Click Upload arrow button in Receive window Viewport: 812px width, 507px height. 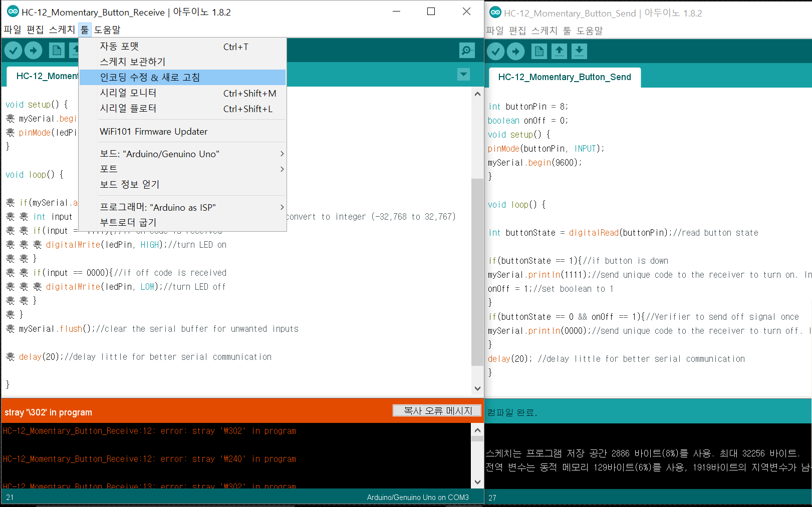click(x=34, y=50)
